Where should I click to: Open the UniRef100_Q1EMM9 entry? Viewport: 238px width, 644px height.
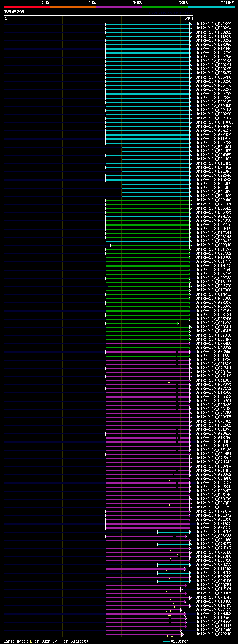pyautogui.click(x=213, y=163)
